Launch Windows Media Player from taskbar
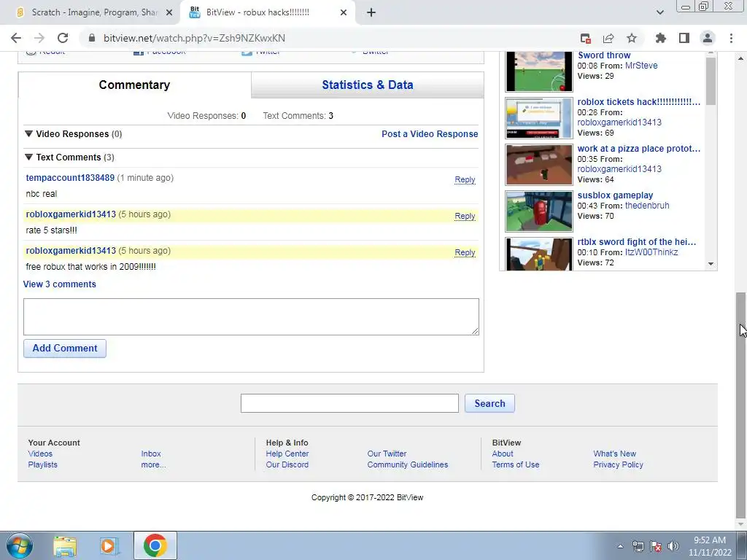747x560 pixels. tap(109, 545)
